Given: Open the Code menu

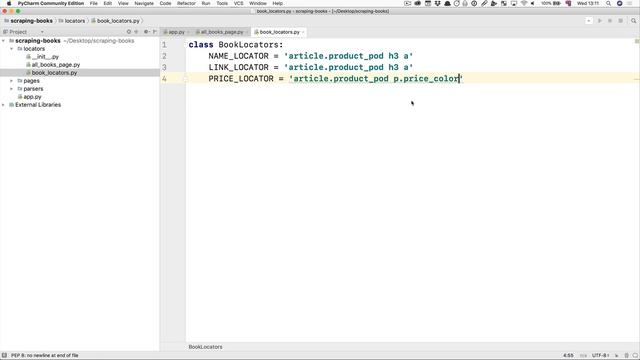Looking at the screenshot, I should (x=165, y=3).
